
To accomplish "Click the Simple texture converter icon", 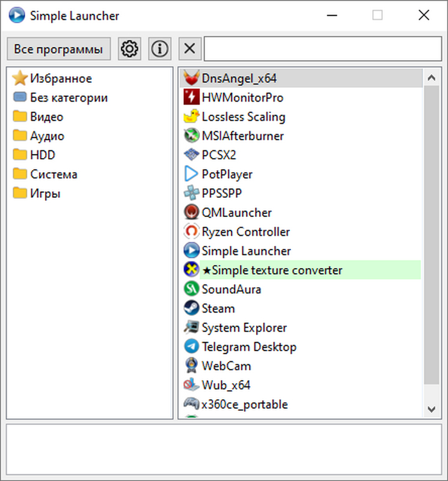I will click(x=191, y=269).
